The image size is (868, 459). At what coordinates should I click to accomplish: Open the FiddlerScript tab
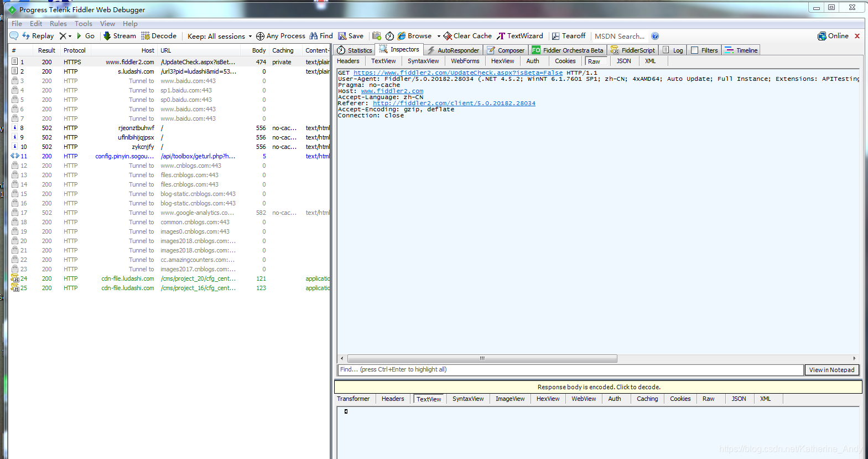coord(633,50)
